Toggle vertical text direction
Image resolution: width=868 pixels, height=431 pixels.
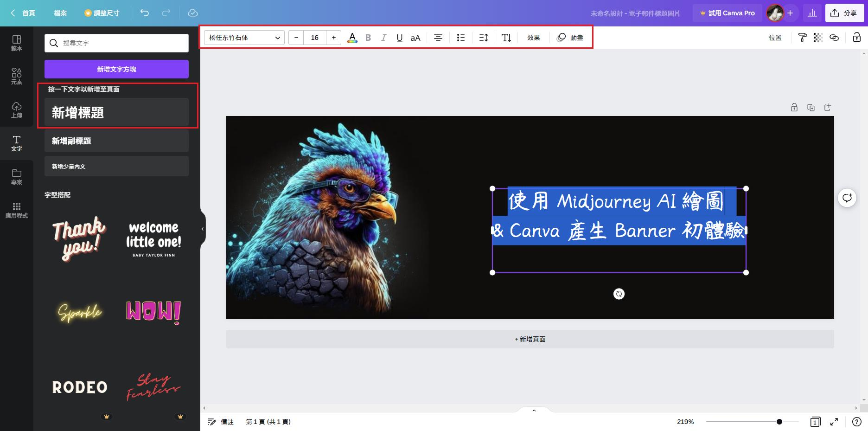506,38
